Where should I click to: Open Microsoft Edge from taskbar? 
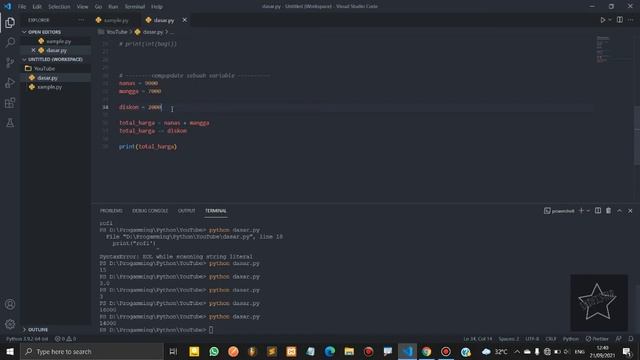(x=330, y=351)
